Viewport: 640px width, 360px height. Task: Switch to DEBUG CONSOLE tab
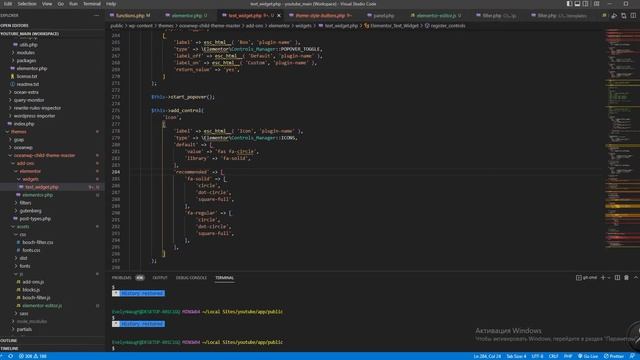pos(191,278)
